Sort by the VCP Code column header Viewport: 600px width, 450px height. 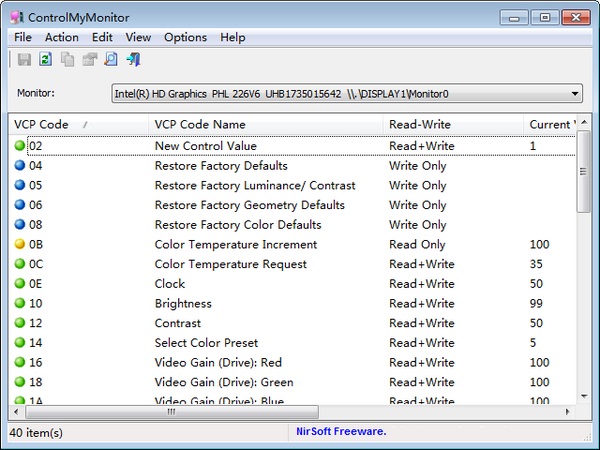pos(40,124)
